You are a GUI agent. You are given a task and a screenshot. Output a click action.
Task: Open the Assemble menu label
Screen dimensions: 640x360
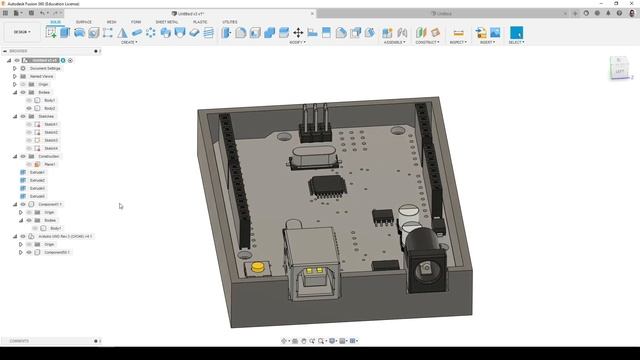pyautogui.click(x=395, y=42)
